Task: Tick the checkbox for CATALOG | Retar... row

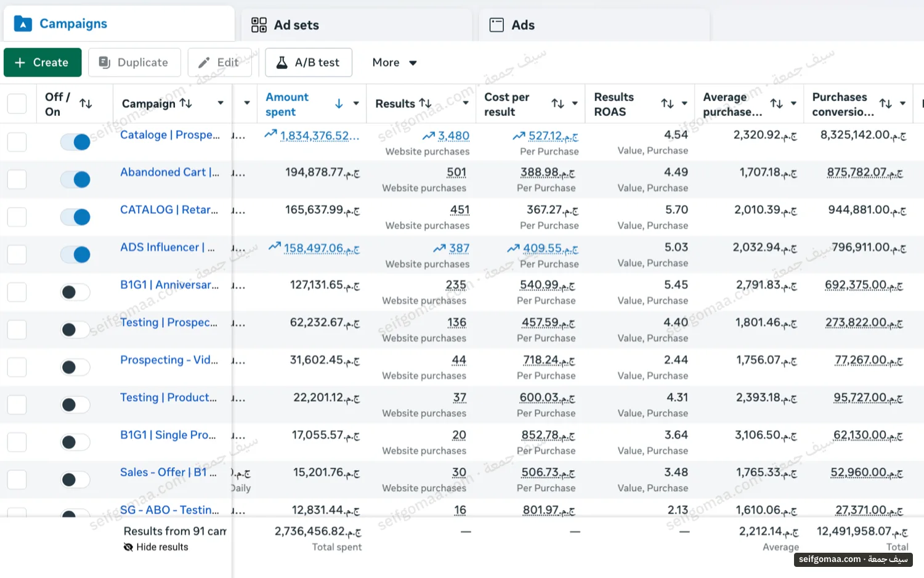Action: (17, 217)
